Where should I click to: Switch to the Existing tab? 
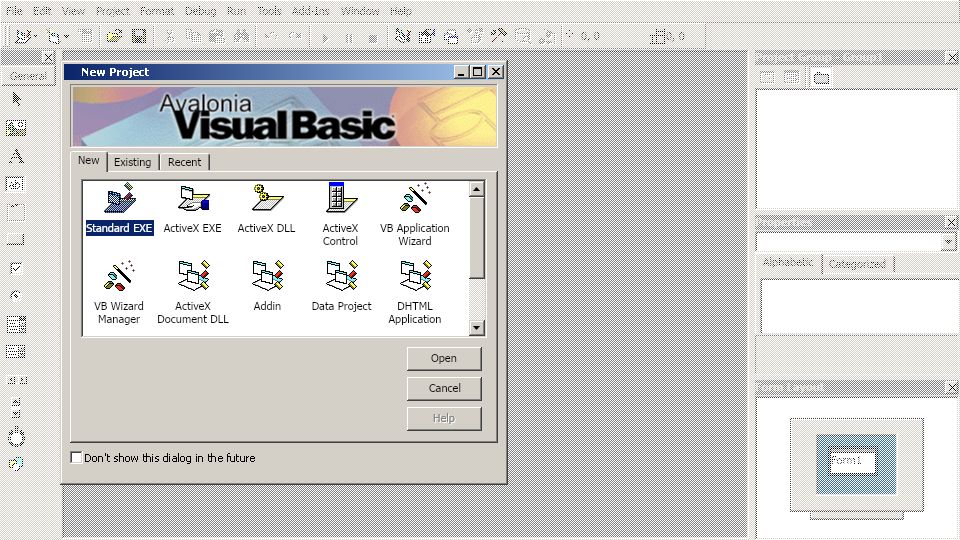(x=132, y=162)
